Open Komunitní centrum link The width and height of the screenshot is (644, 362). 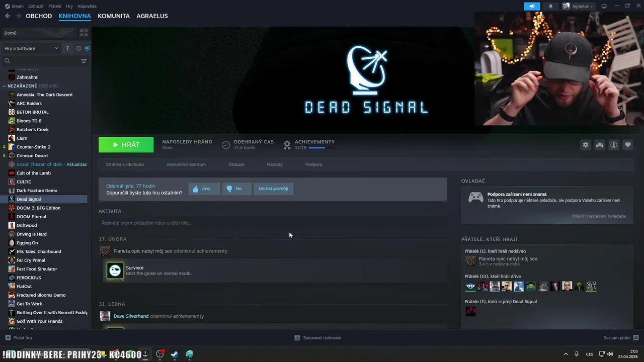click(x=186, y=164)
